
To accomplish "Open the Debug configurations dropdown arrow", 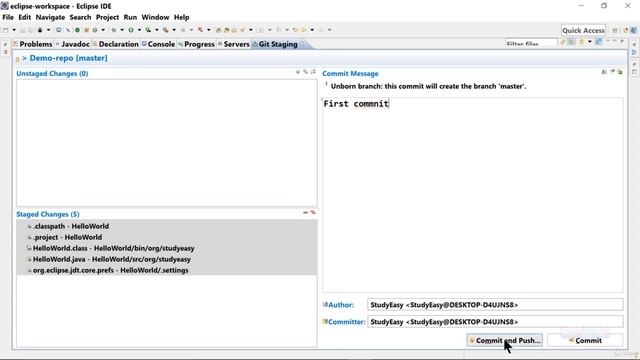I will point(122,30).
